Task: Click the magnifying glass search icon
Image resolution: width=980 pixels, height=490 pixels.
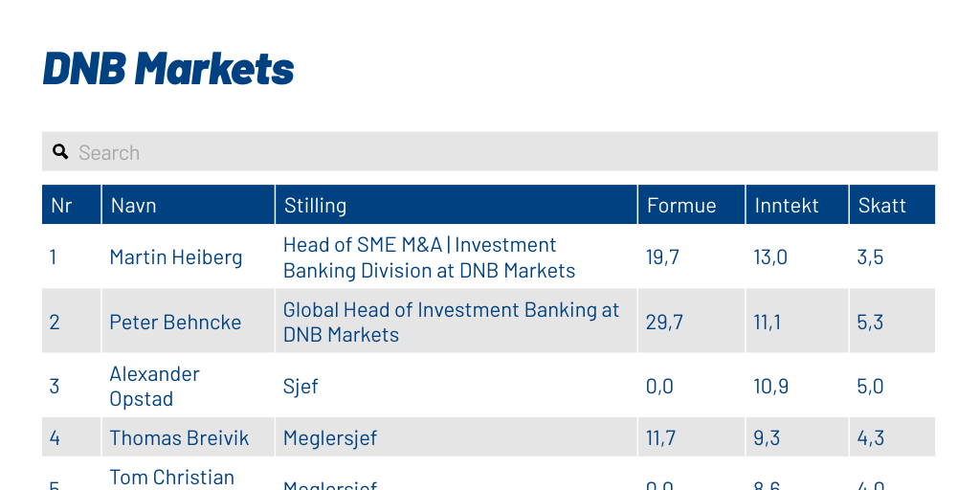Action: tap(60, 152)
